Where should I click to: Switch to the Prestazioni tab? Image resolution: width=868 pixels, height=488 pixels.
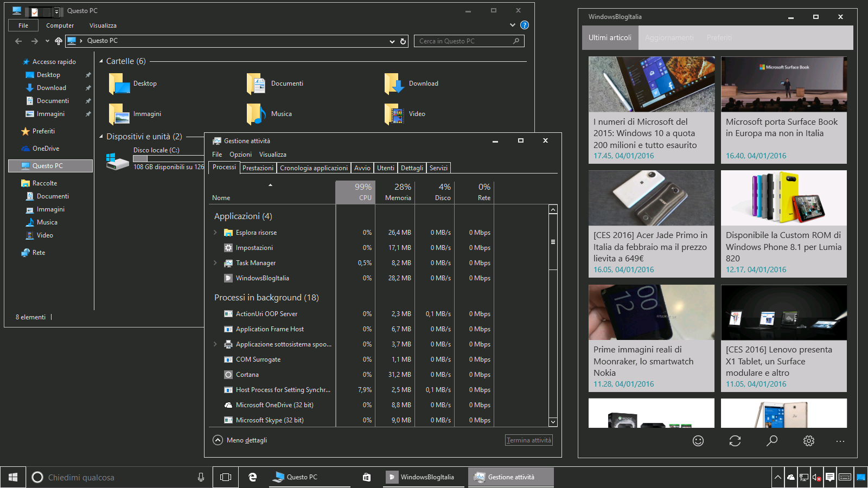(x=258, y=168)
